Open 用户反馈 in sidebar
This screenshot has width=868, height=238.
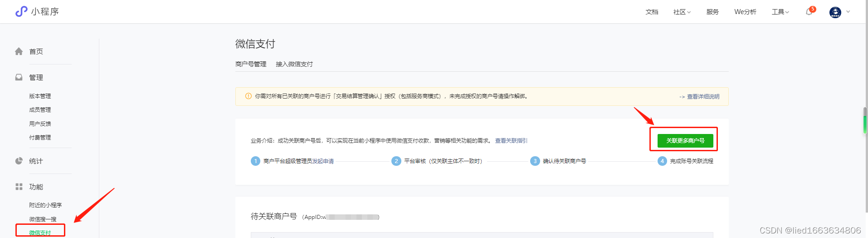click(x=40, y=124)
